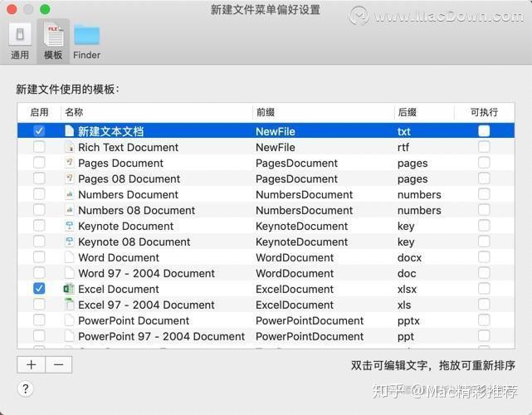Click the 可执行 column header
Image resolution: width=532 pixels, height=415 pixels.
point(484,112)
